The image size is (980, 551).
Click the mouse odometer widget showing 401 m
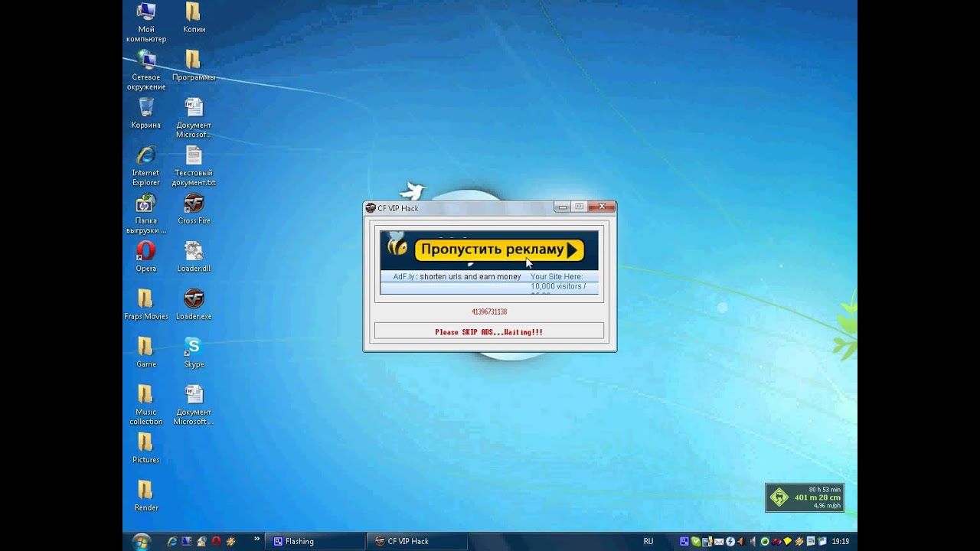(805, 497)
